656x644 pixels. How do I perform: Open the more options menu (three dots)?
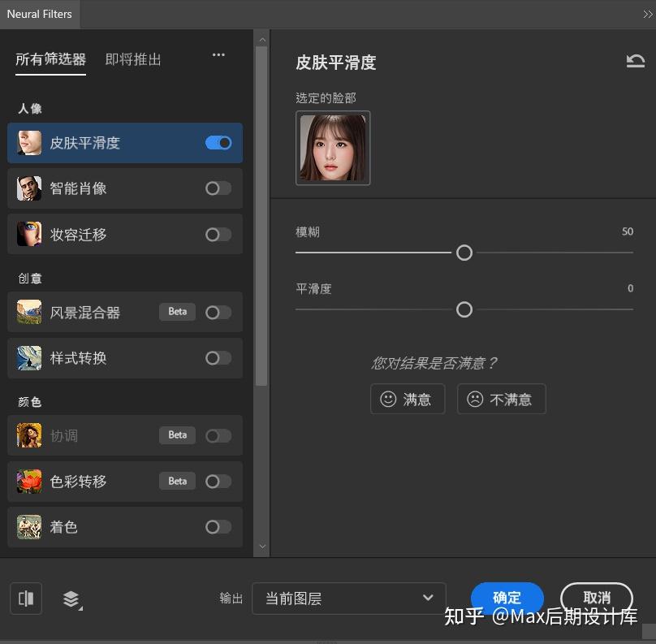click(x=218, y=55)
